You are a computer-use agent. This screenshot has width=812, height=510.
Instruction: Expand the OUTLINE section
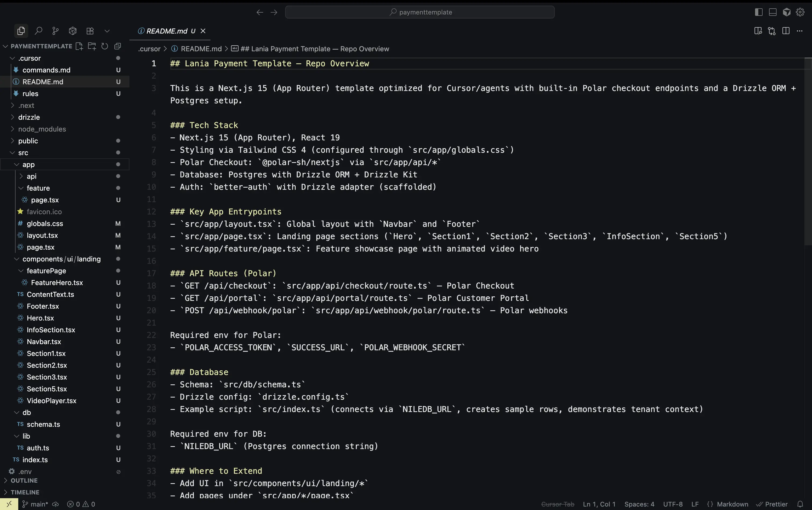click(24, 480)
